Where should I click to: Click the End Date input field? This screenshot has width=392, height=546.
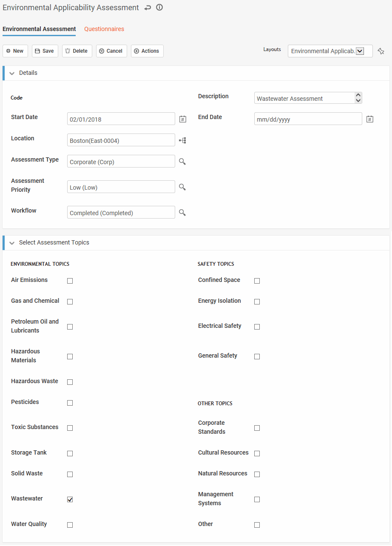click(308, 119)
